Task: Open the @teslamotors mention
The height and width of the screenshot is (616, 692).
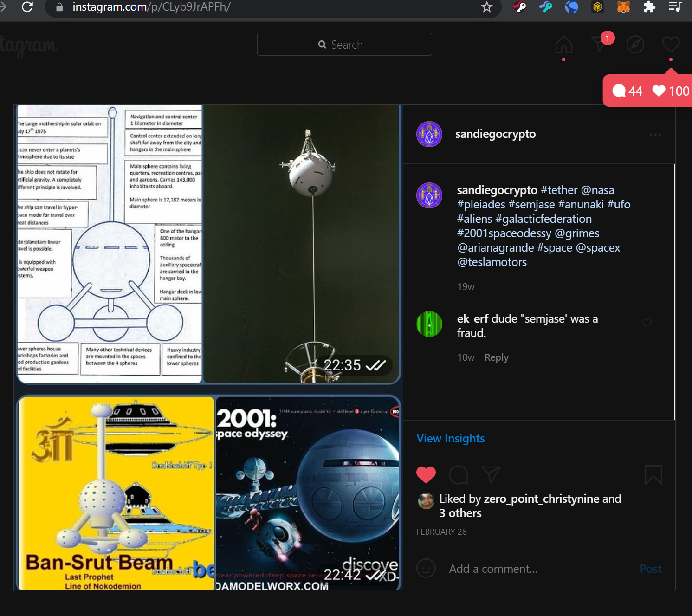Action: coord(492,262)
